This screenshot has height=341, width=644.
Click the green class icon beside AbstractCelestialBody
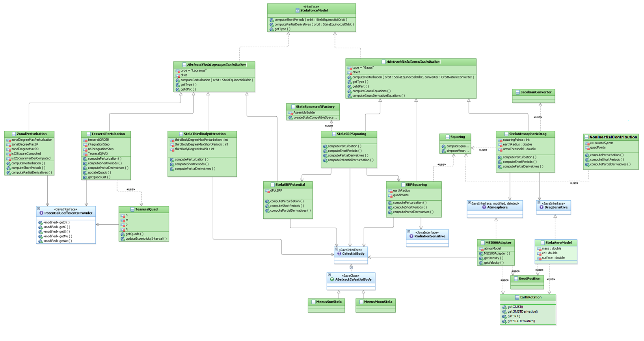[332, 280]
